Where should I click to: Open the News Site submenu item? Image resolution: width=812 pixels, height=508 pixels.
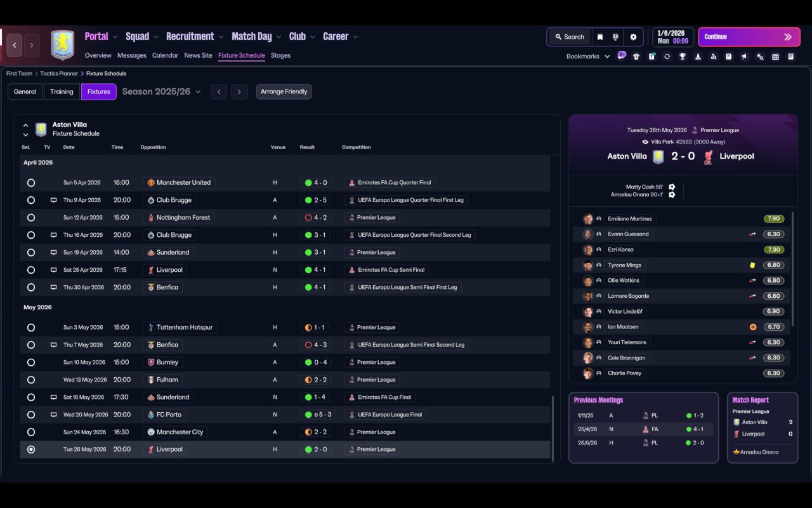198,55
